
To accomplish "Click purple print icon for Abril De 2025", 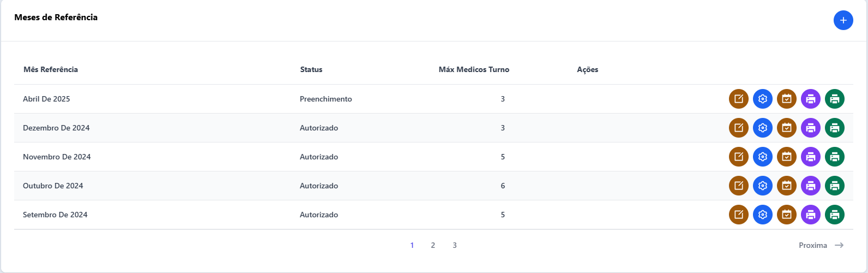I will [x=811, y=99].
